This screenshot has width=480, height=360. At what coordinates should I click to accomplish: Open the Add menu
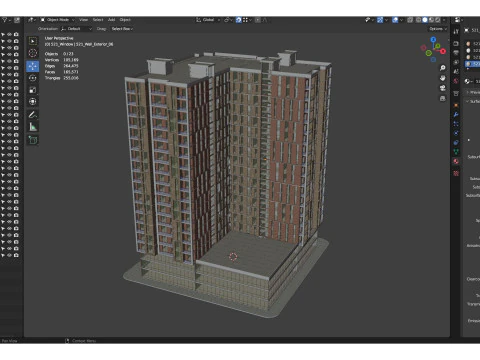point(111,20)
